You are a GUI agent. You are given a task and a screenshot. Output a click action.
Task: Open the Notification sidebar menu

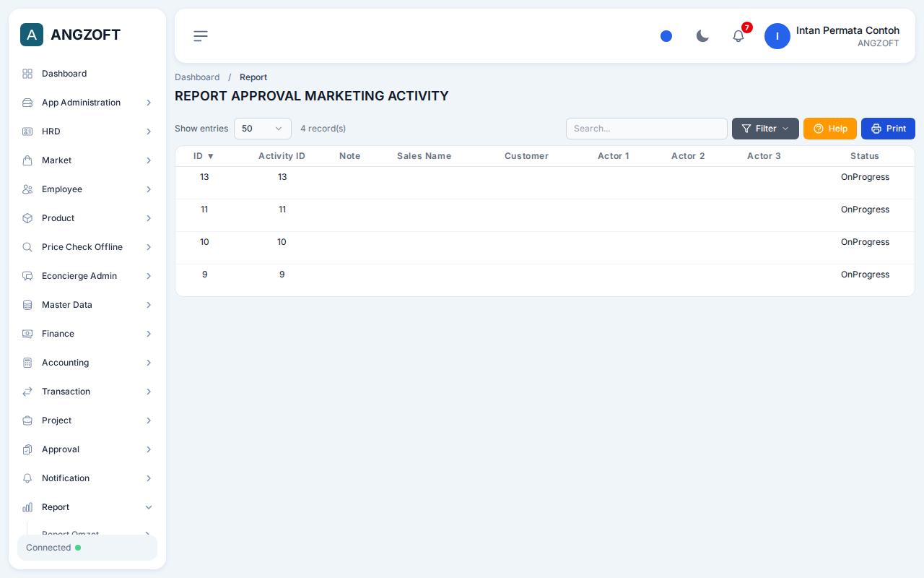coord(87,478)
